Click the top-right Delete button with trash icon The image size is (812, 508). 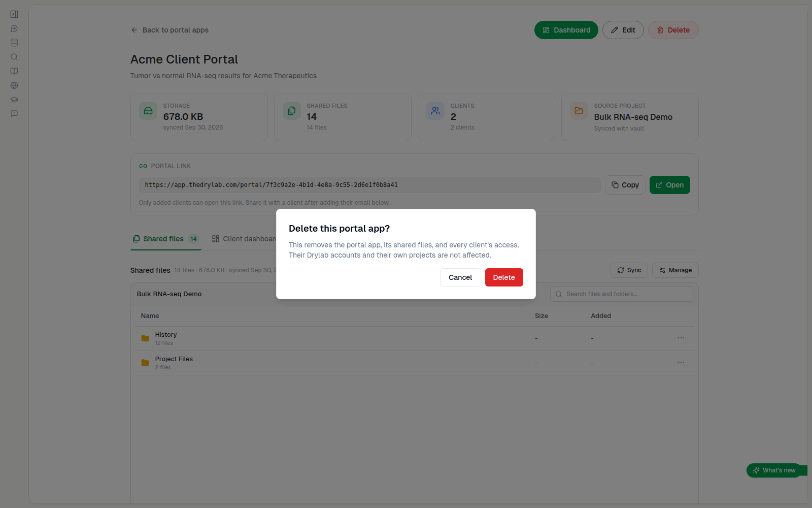[673, 30]
